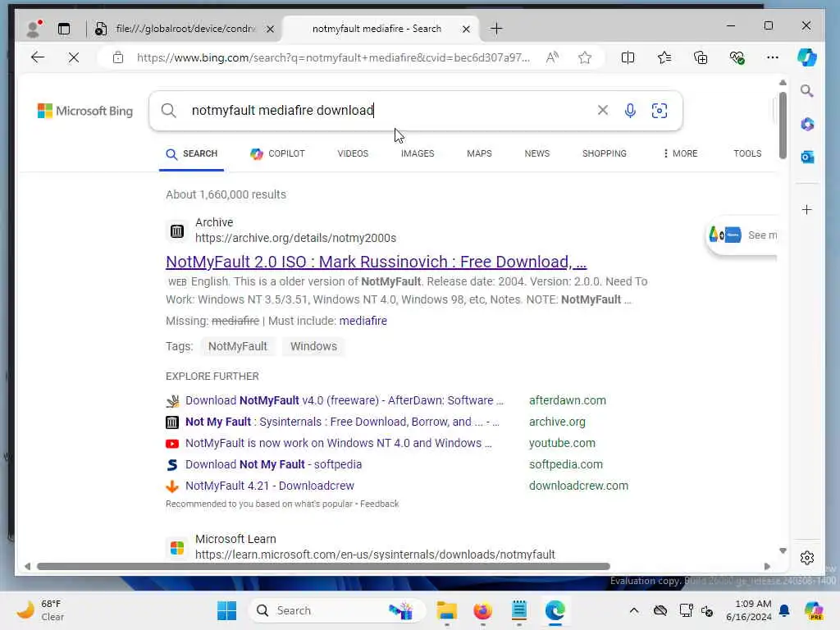This screenshot has height=630, width=840.
Task: View site information lock icon
Action: tap(118, 57)
